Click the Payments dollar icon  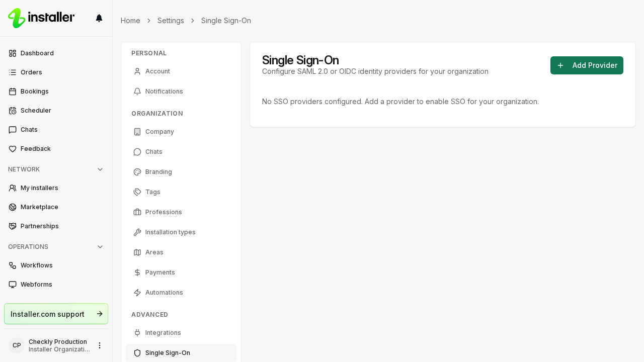(x=137, y=273)
